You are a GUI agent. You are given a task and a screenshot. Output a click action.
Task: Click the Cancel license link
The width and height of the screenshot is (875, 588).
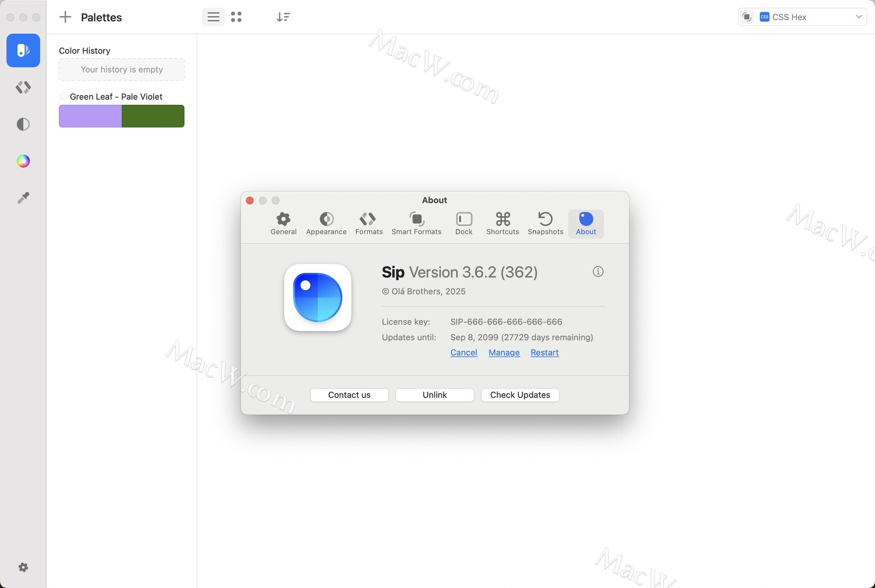(x=464, y=353)
